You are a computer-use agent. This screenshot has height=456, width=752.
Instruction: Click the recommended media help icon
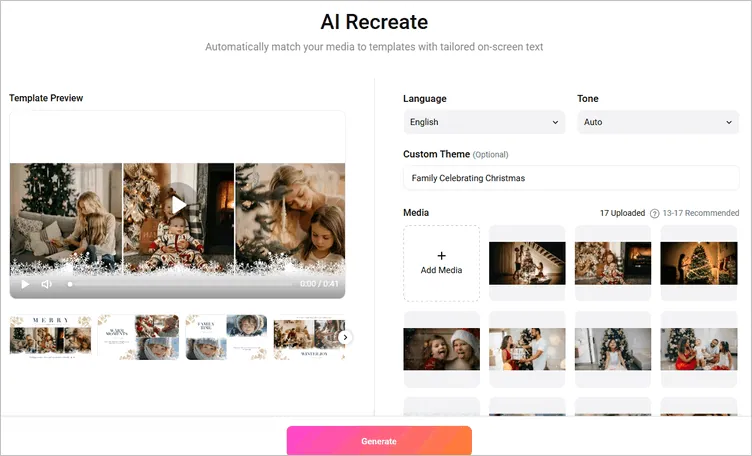[654, 213]
